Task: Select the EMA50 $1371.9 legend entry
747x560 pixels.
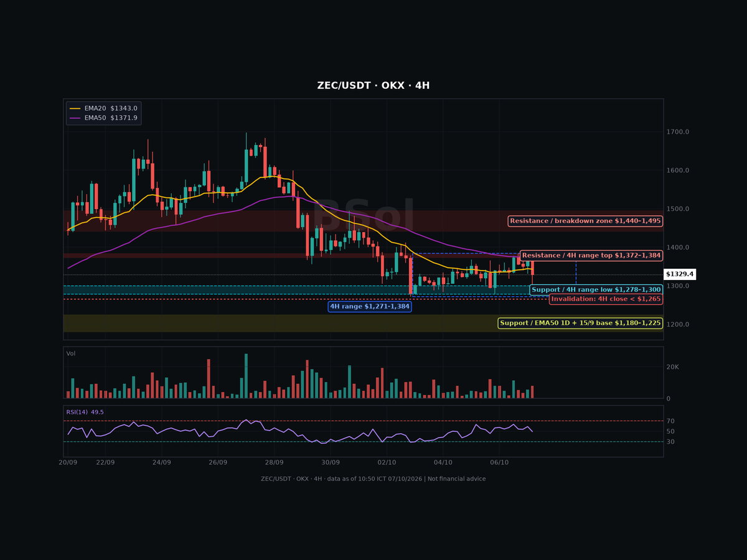Action: tap(103, 118)
